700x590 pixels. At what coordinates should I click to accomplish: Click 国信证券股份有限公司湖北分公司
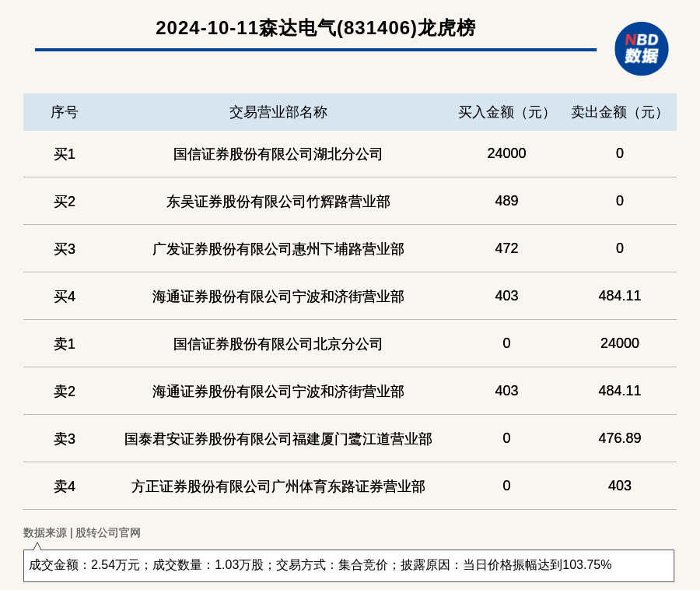coord(278,154)
